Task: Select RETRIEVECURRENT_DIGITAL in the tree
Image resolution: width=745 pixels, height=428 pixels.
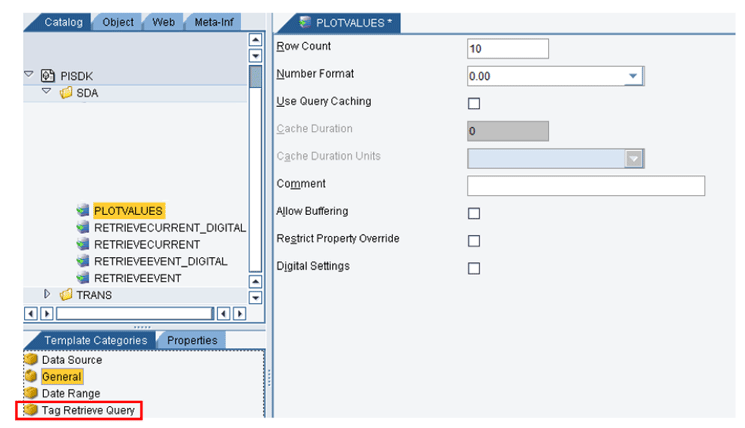Action: [170, 228]
